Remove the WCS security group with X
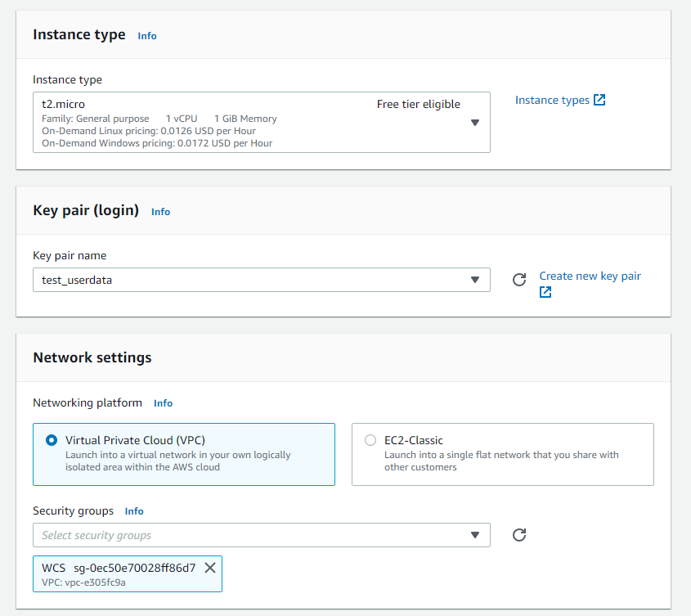This screenshot has width=691, height=616. pyautogui.click(x=210, y=568)
